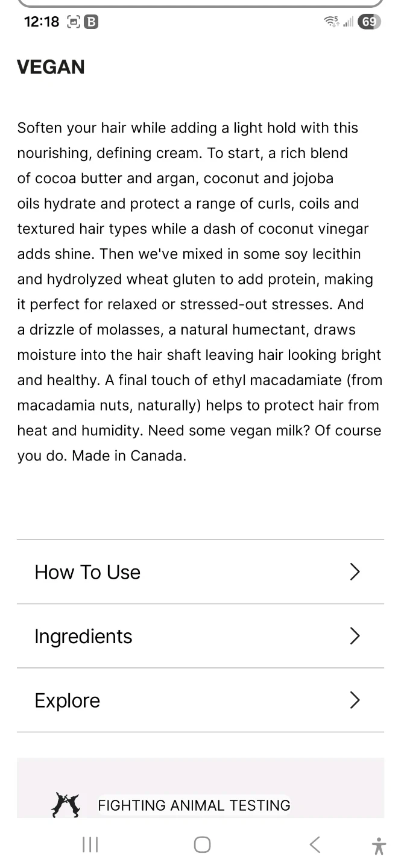Tap the fighting rabbits animal testing icon

(66, 805)
